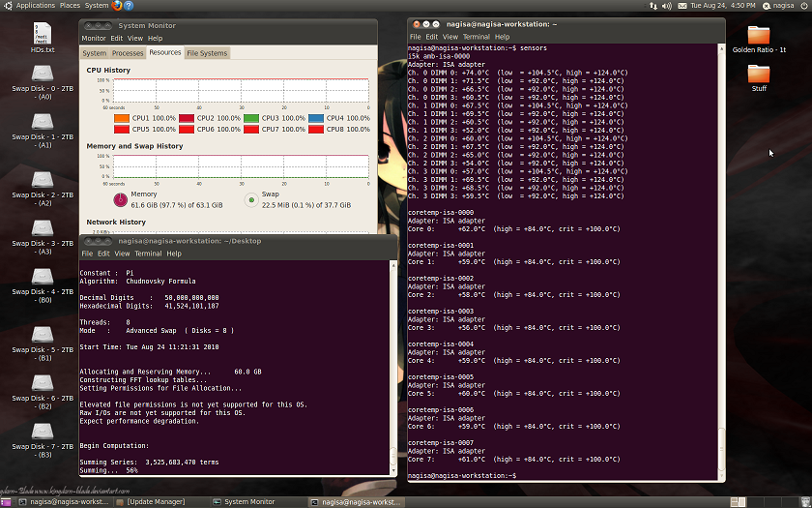Viewport: 812px width, 508px height.
Task: Switch to the File Systems tab
Action: [207, 53]
